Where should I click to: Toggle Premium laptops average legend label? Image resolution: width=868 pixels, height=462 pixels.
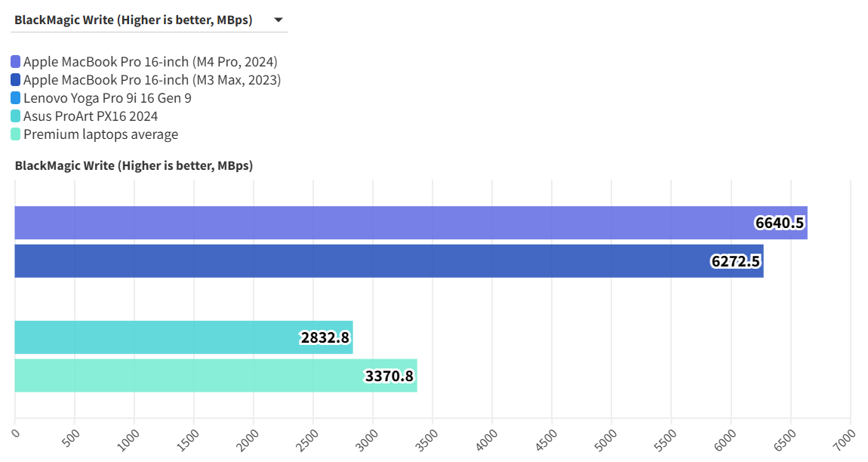pos(100,134)
